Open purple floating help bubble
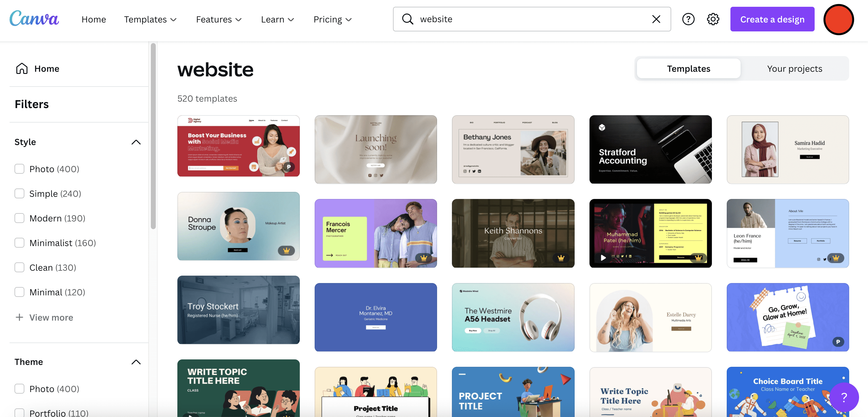The image size is (868, 417). 843,397
